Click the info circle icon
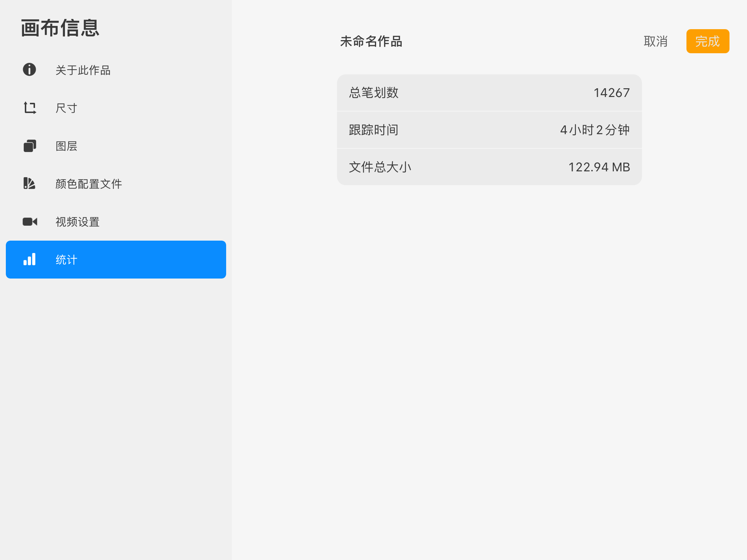Viewport: 747px width, 560px height. pyautogui.click(x=30, y=70)
